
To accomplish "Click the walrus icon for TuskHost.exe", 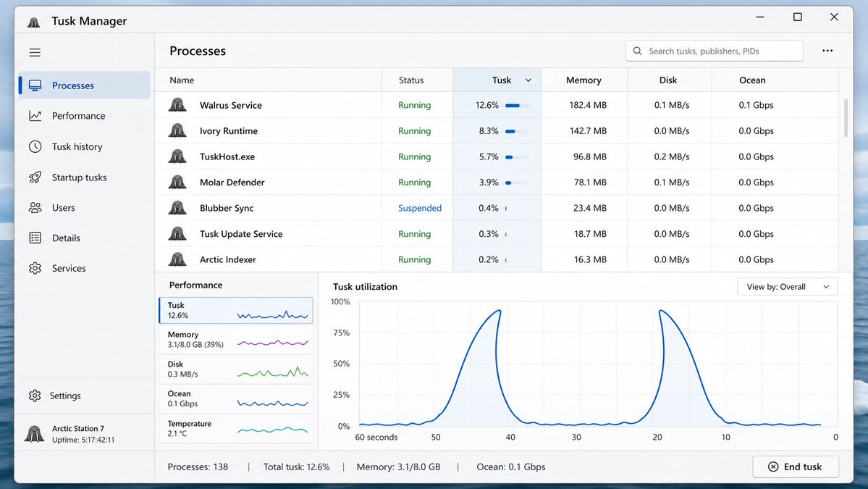I will [x=177, y=156].
